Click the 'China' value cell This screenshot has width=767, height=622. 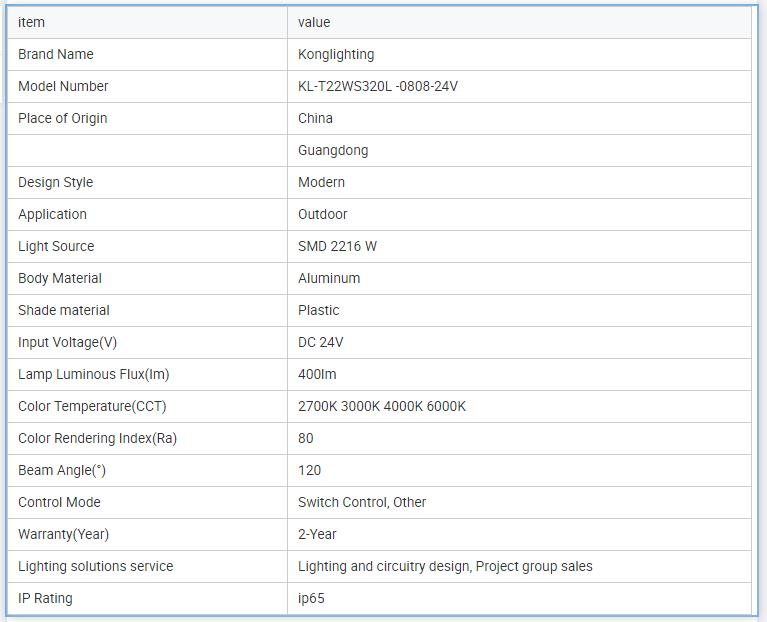point(315,118)
